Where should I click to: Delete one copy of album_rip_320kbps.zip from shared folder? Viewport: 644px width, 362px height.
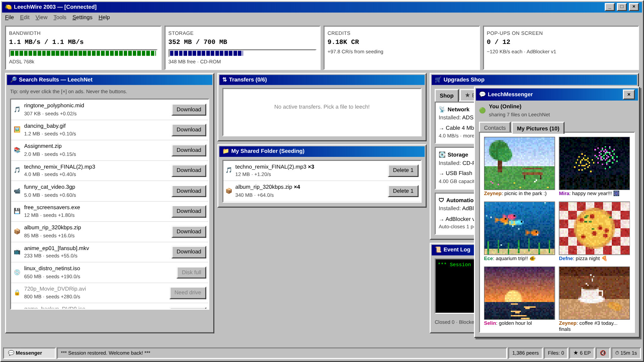coord(403,191)
